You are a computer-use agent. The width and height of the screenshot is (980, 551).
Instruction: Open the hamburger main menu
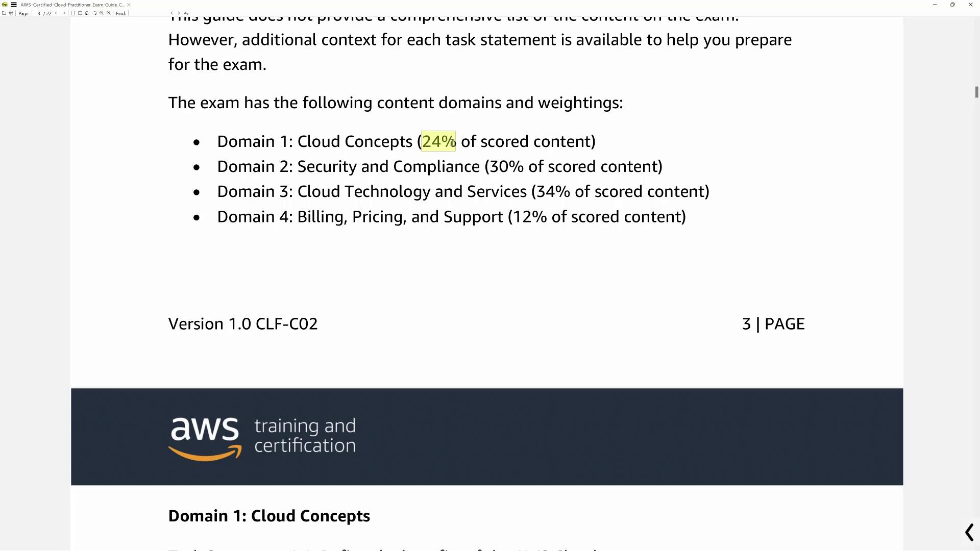[14, 5]
